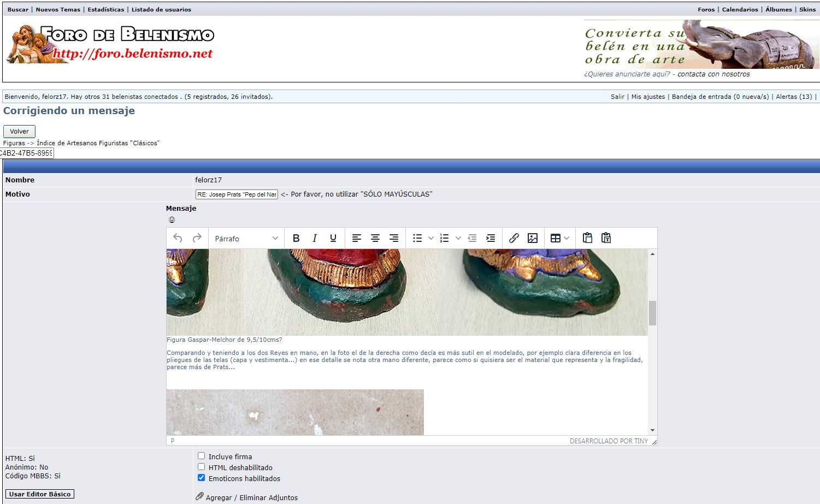820x504 pixels.
Task: Expand the bullet list style options
Action: point(431,238)
